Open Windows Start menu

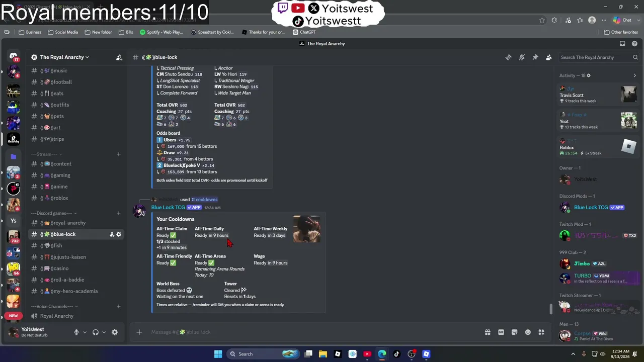[x=218, y=354]
